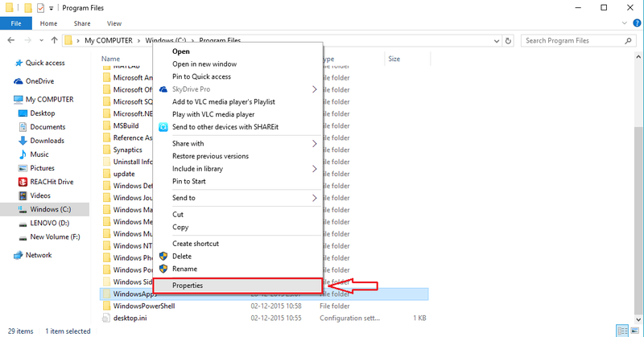
Task: Select the MSBuild folder
Action: click(126, 126)
